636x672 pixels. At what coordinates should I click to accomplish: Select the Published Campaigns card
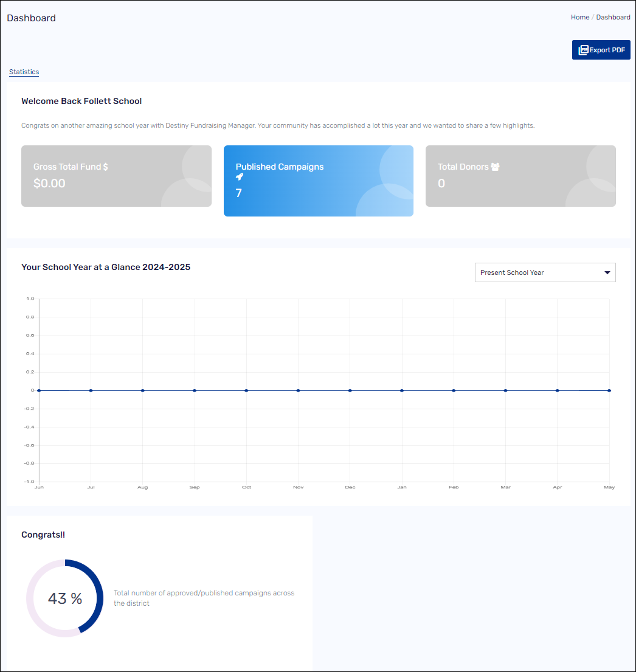(318, 181)
